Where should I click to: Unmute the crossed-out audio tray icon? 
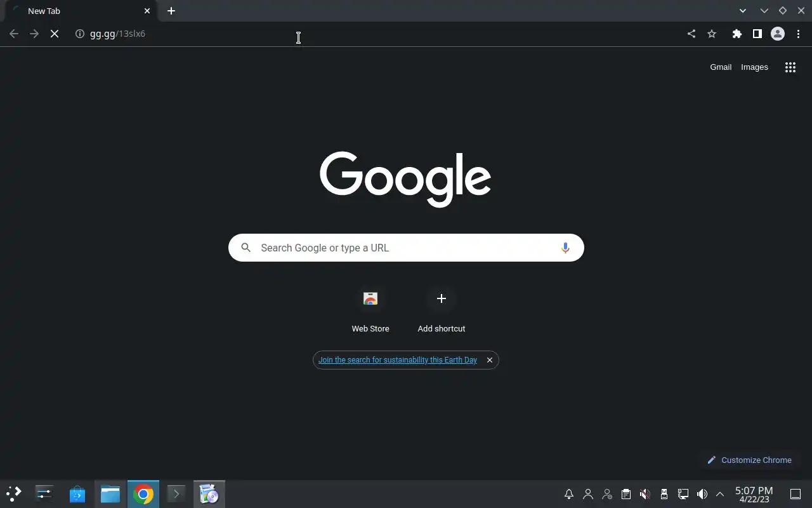[x=645, y=494]
